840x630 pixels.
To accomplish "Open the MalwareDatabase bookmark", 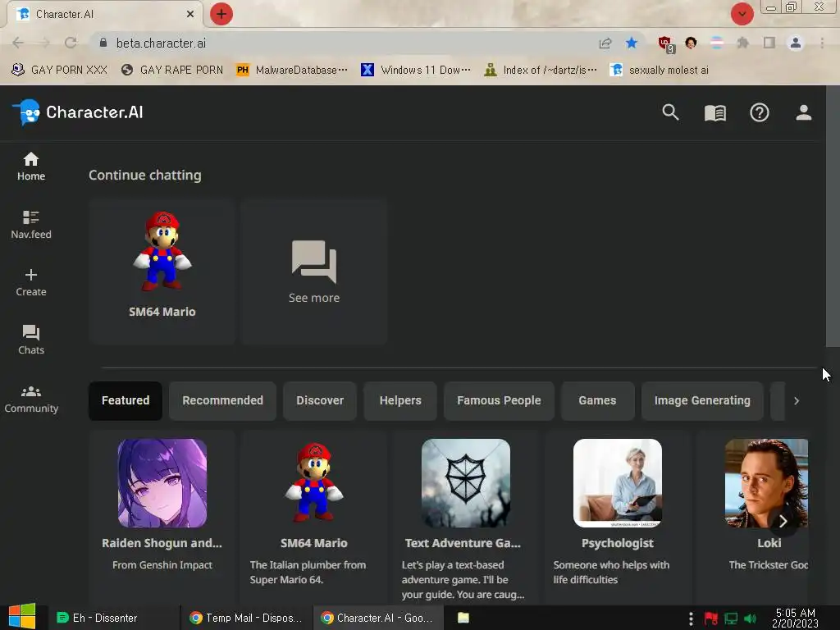I will (x=292, y=70).
